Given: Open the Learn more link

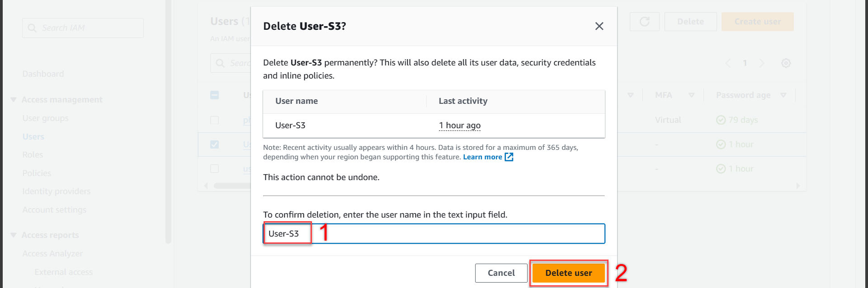Looking at the screenshot, I should (482, 157).
